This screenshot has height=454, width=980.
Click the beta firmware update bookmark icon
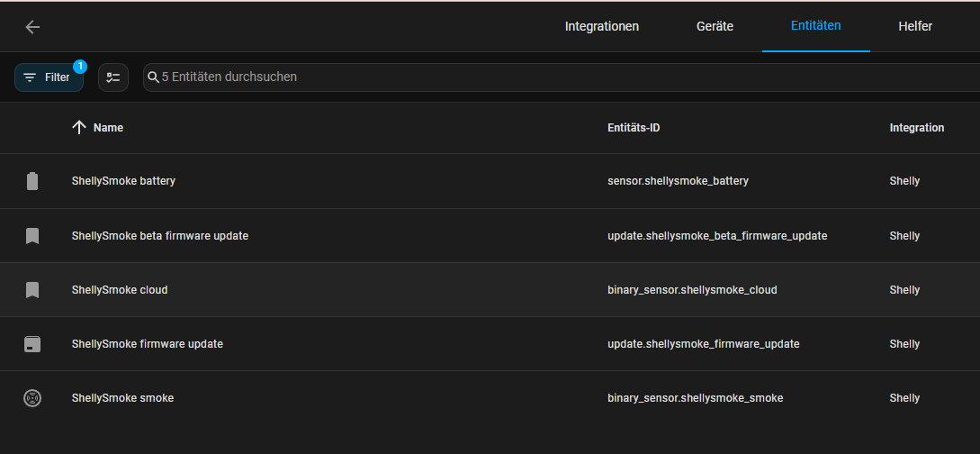click(x=32, y=236)
